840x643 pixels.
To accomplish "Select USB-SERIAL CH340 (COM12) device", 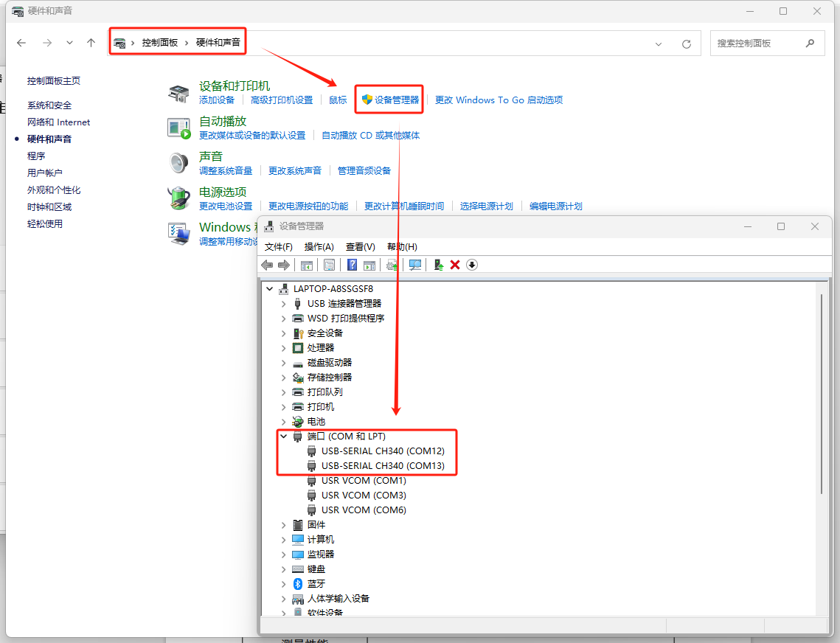I will pos(383,451).
